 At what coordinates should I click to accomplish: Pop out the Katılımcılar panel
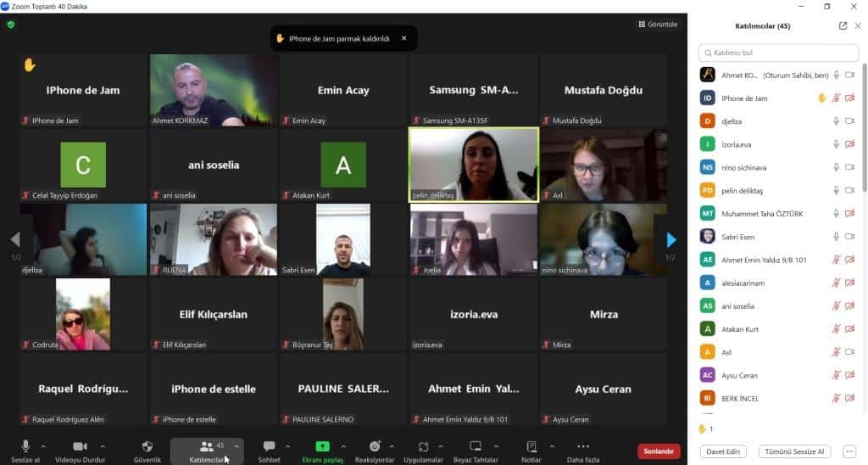coord(843,26)
